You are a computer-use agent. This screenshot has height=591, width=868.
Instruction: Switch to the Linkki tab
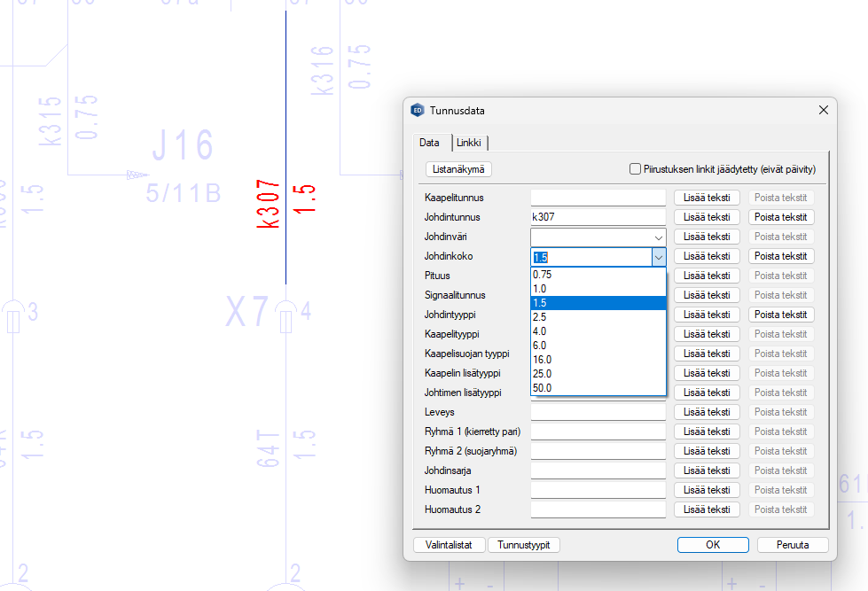[470, 143]
